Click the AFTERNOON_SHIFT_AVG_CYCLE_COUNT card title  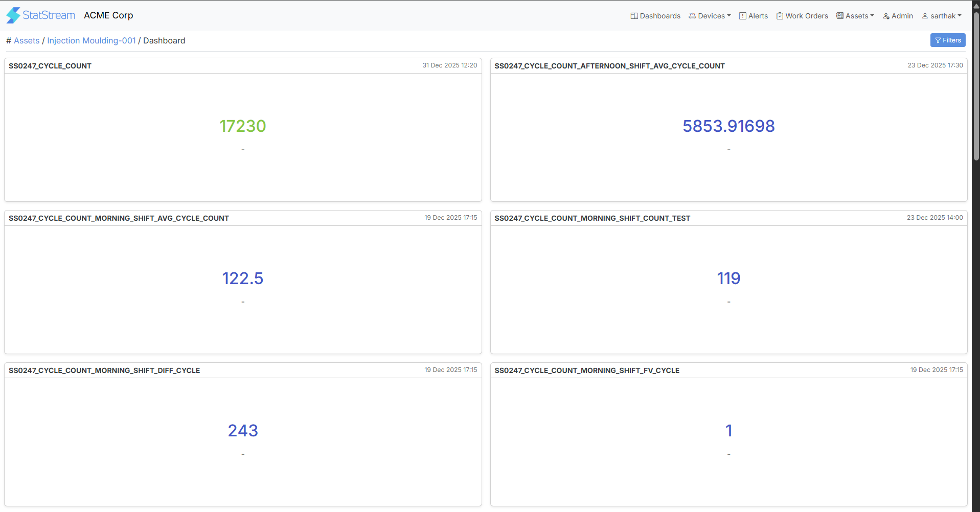point(609,66)
